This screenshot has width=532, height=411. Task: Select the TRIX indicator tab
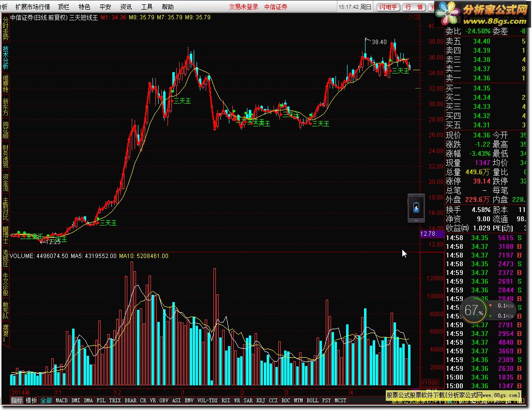tap(115, 400)
